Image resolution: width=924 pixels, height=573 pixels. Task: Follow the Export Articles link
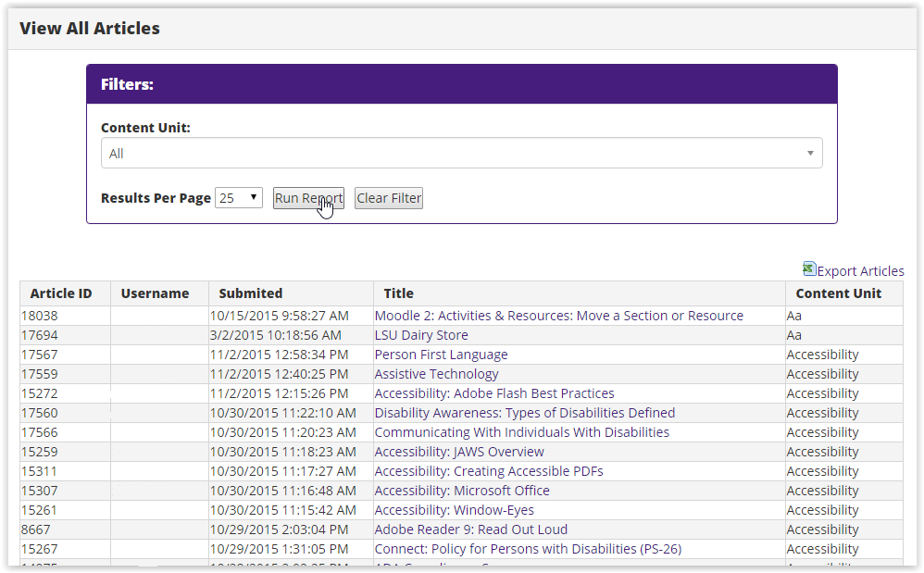click(x=860, y=270)
